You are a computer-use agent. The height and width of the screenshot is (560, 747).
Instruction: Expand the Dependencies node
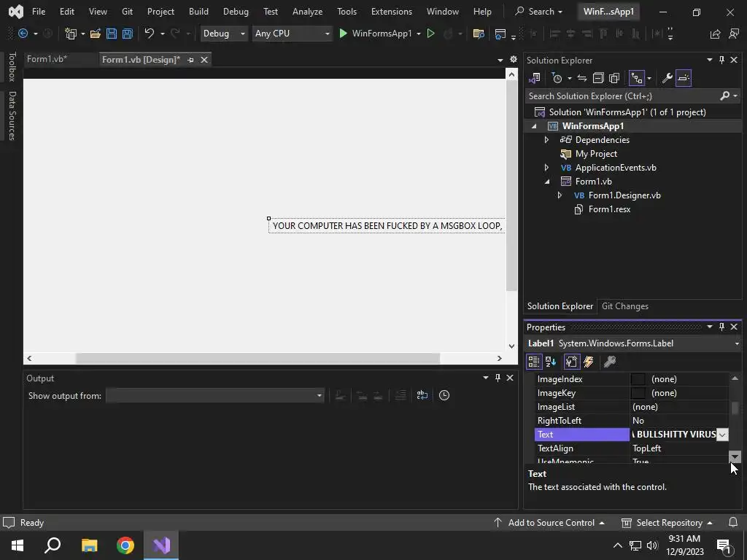pos(546,140)
